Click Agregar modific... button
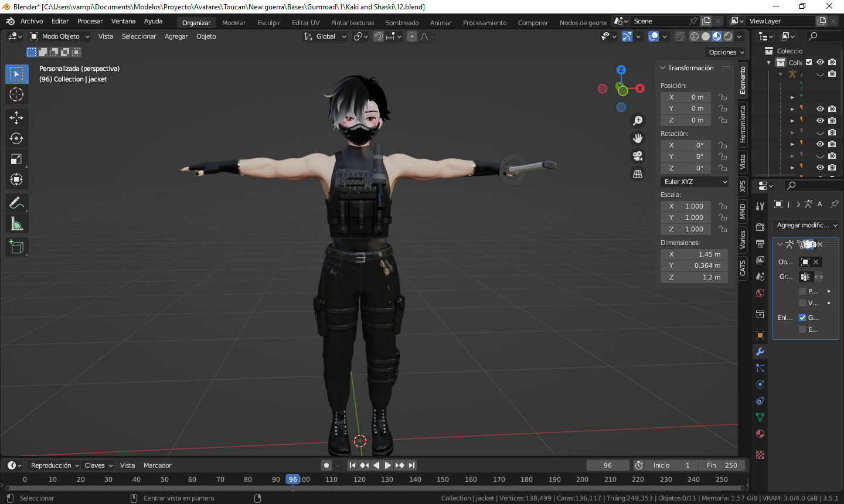This screenshot has height=504, width=844. (807, 225)
